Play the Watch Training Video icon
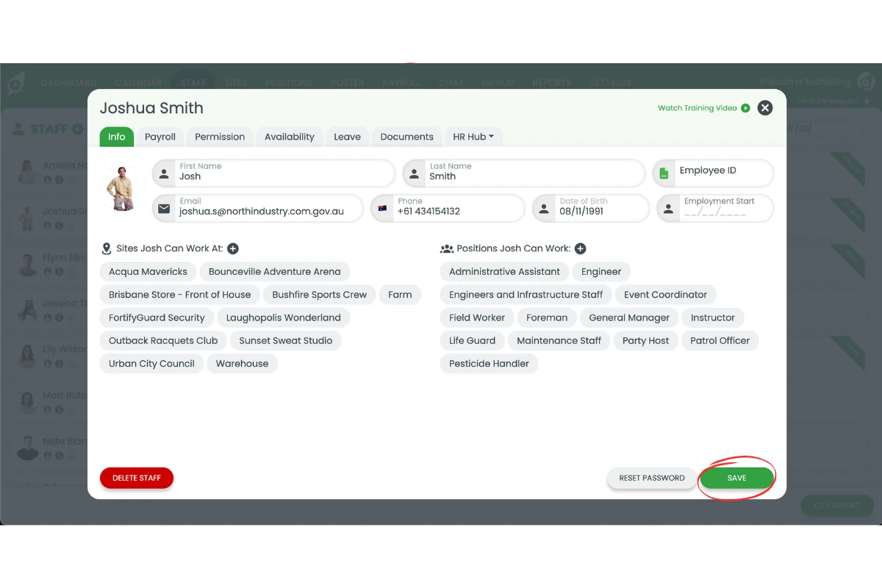Viewport: 882px width, 588px height. point(745,108)
